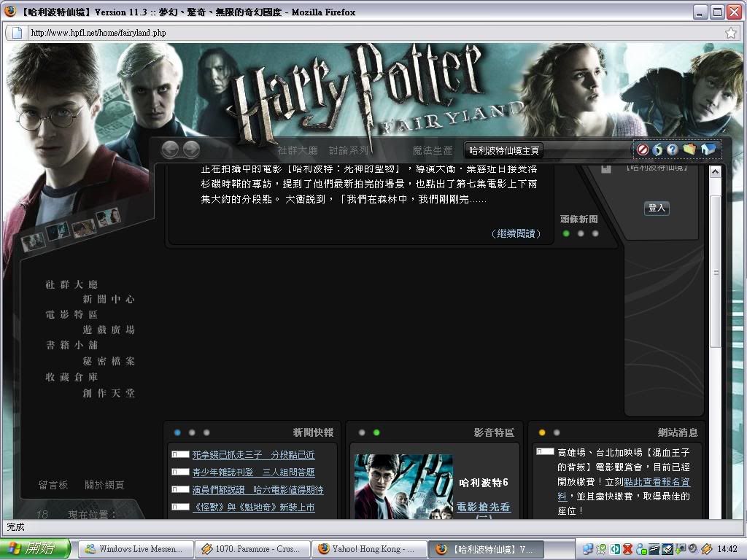Open the (繼續閱讀) continue reading link

[516, 233]
